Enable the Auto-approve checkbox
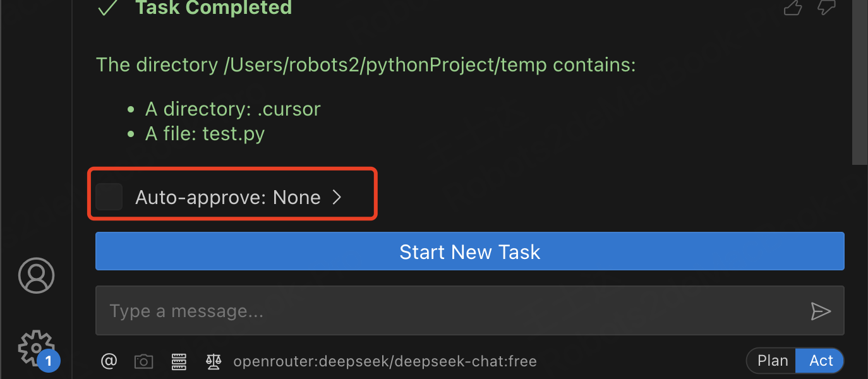 click(x=109, y=197)
